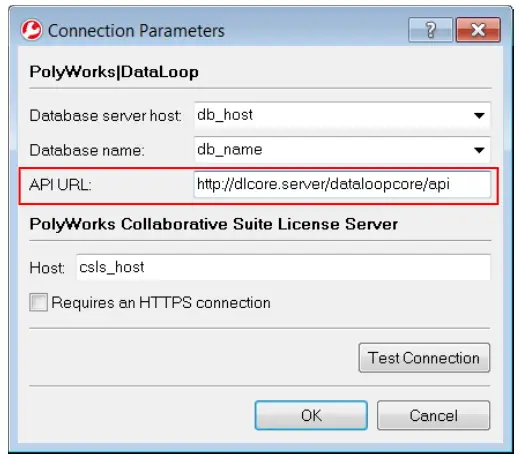Click the "Host:" label

click(47, 268)
